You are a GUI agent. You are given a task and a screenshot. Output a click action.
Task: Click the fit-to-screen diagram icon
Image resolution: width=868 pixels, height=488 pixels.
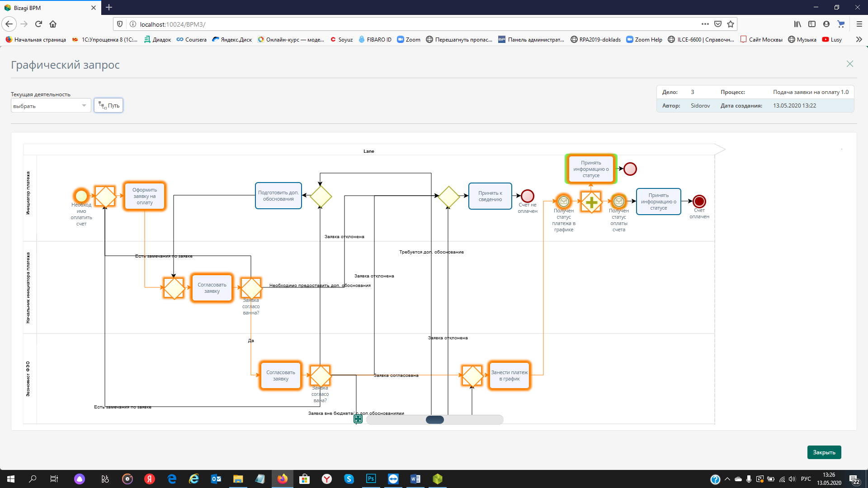(358, 419)
